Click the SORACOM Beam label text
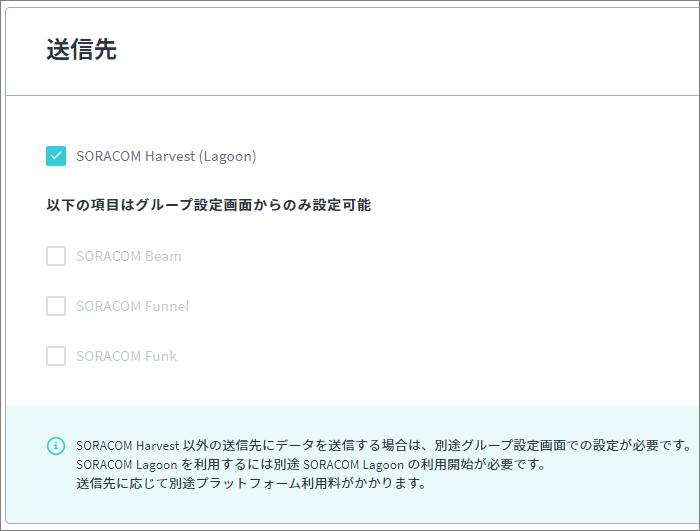The width and height of the screenshot is (700, 531). pyautogui.click(x=129, y=256)
